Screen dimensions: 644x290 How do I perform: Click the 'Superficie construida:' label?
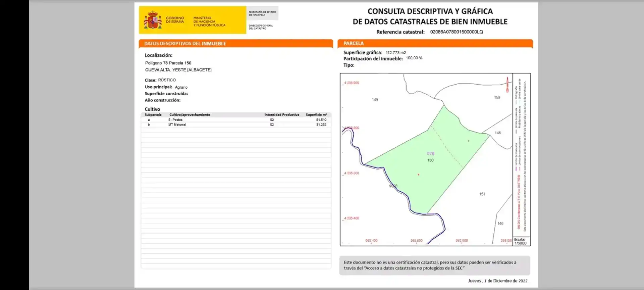point(166,94)
